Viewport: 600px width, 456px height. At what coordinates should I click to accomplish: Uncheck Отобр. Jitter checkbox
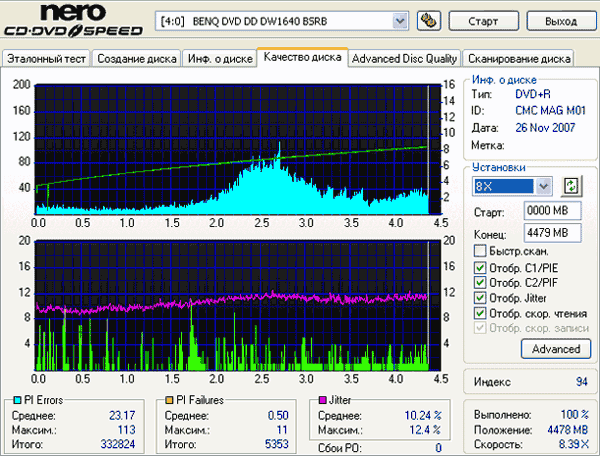(x=480, y=298)
